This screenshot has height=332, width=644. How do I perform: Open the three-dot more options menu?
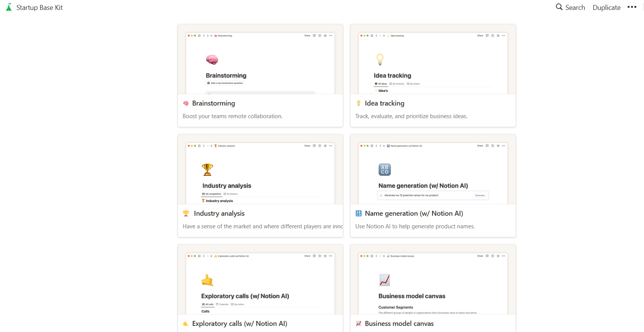pos(632,7)
